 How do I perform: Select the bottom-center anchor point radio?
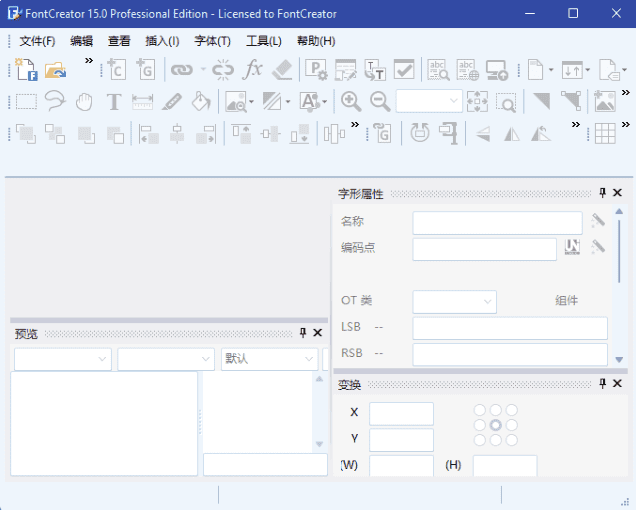click(496, 440)
